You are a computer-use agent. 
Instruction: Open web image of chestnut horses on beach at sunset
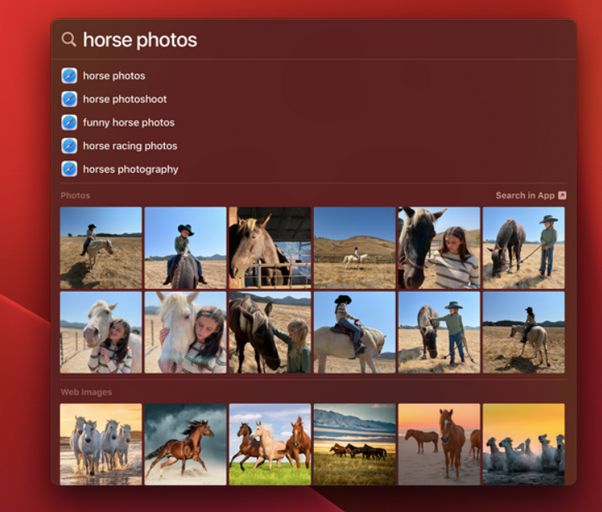[439, 444]
